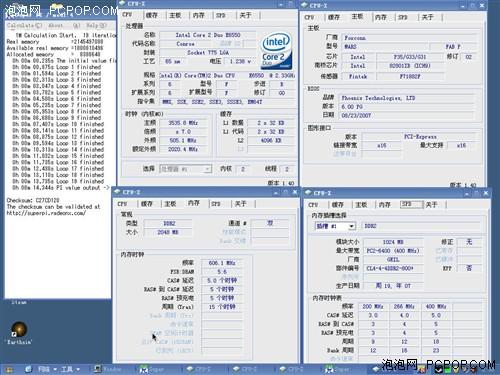Viewport: 500px width, 375px height.
Task: Click the Fintek sensor field
Action: [x=358, y=76]
